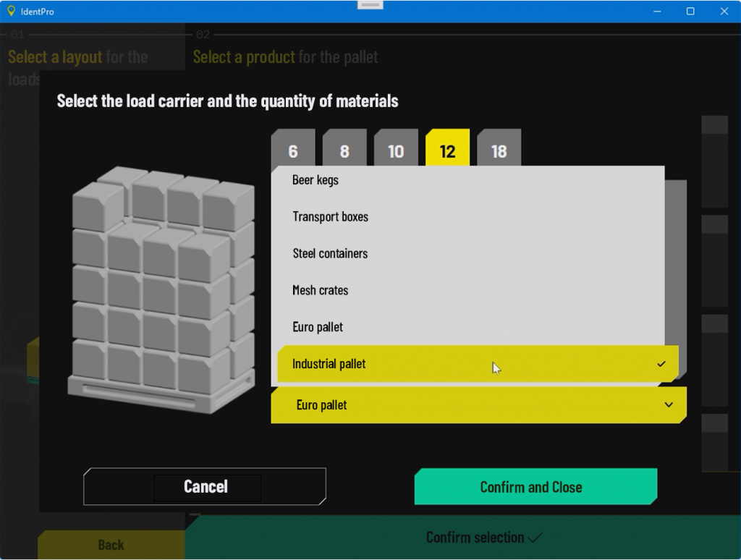Click the stacked pallet 3D preview
Image resolution: width=741 pixels, height=560 pixels.
click(x=162, y=289)
